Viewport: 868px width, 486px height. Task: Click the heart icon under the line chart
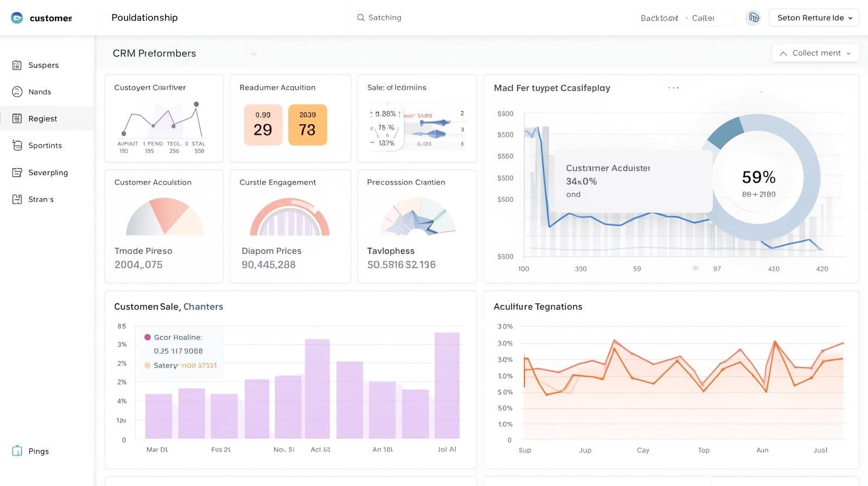[x=696, y=268]
